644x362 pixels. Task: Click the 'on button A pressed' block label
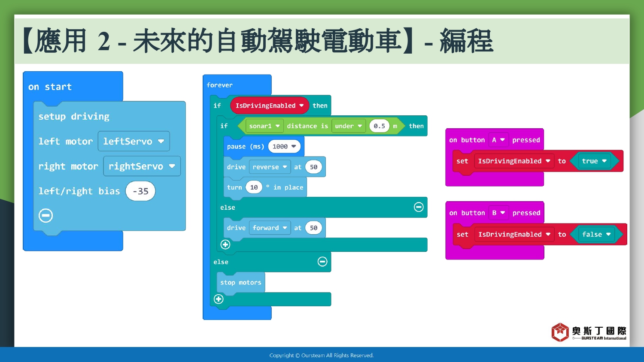pos(495,140)
